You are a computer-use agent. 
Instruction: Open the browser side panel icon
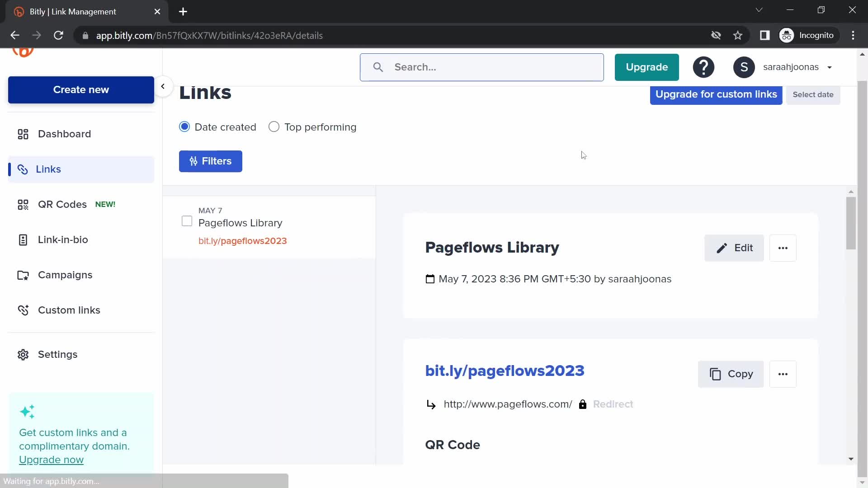coord(764,35)
